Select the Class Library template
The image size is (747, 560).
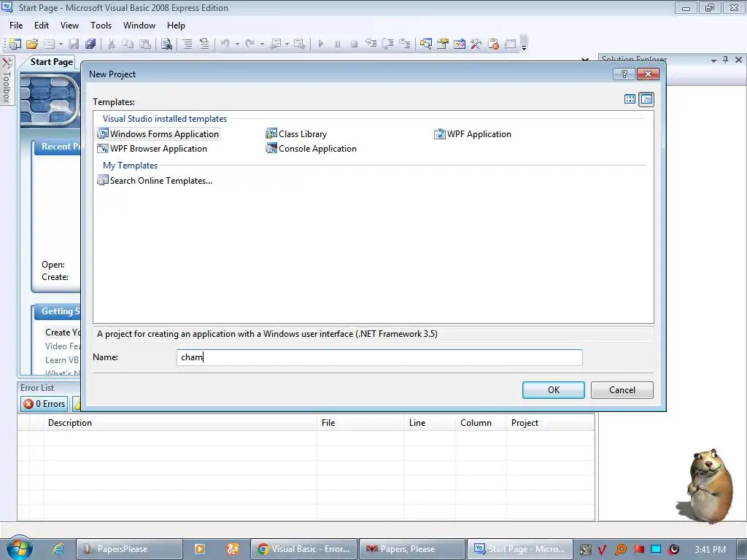pos(296,134)
